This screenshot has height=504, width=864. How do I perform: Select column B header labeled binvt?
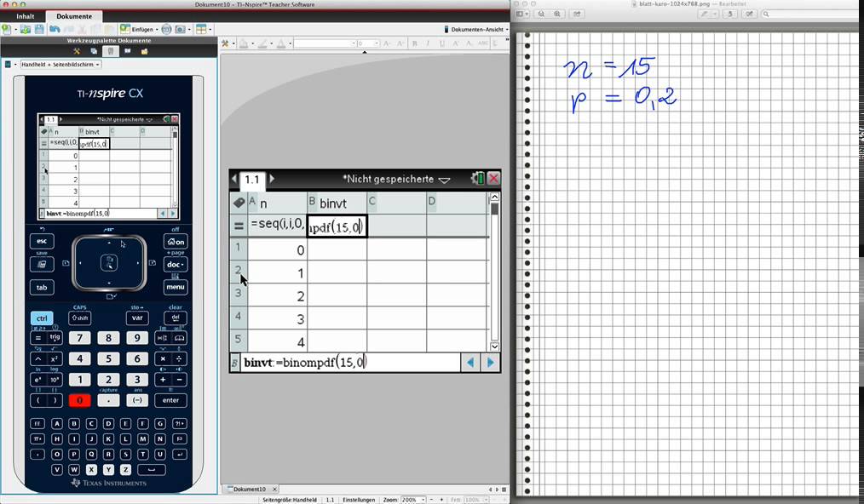point(337,203)
